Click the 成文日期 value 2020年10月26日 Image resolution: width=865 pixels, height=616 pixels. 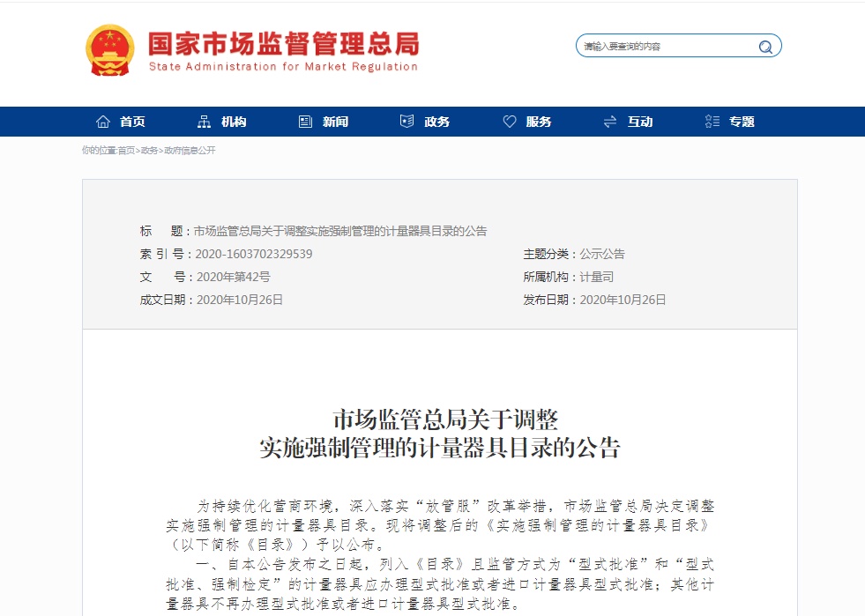click(240, 300)
